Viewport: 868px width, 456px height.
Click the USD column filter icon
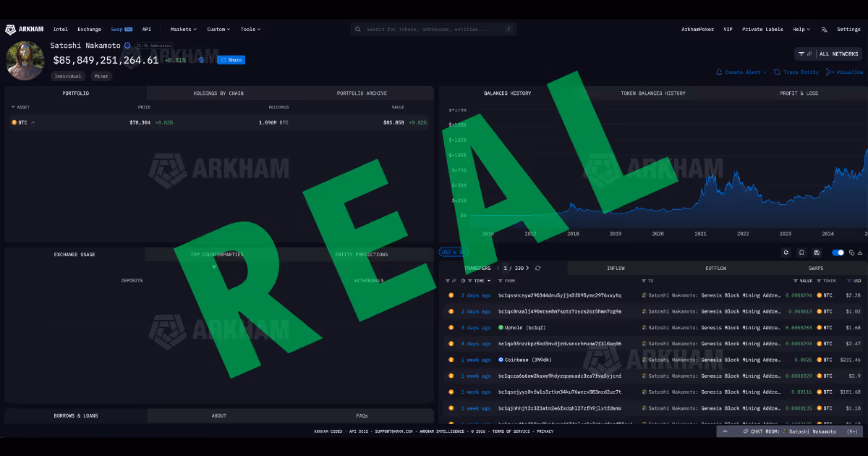coord(851,281)
